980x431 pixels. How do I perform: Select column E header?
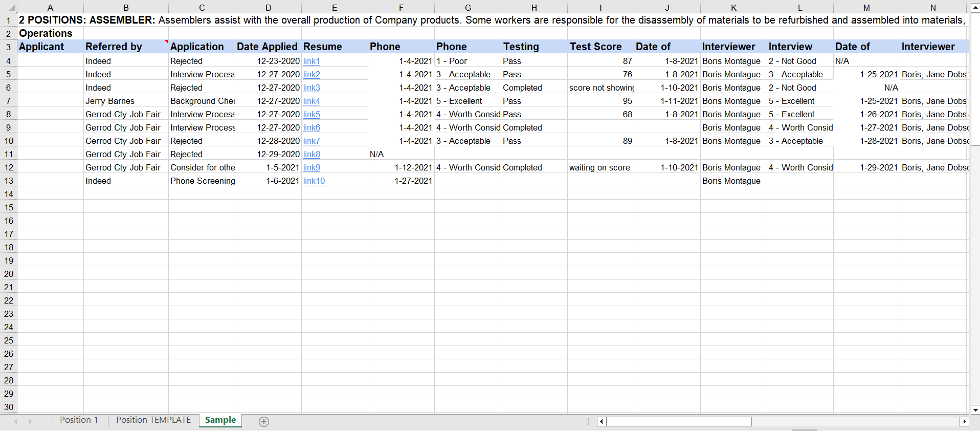[x=335, y=8]
